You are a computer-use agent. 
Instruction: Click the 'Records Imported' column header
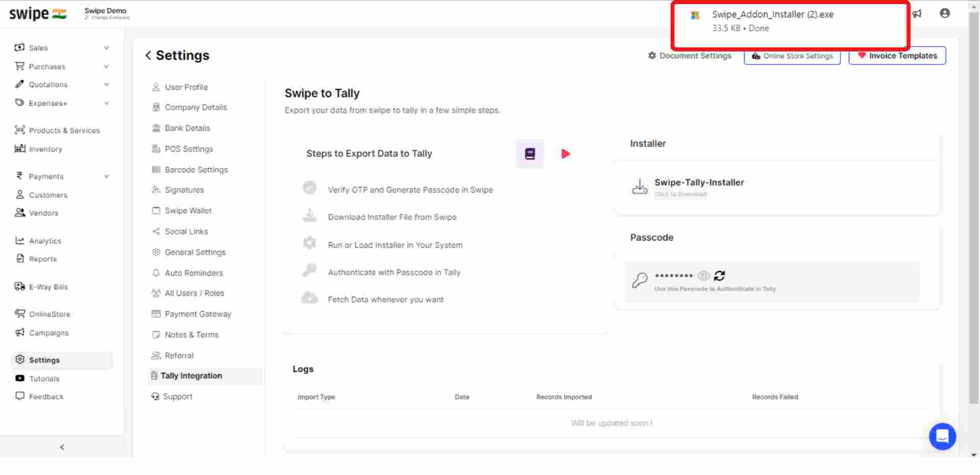(564, 397)
